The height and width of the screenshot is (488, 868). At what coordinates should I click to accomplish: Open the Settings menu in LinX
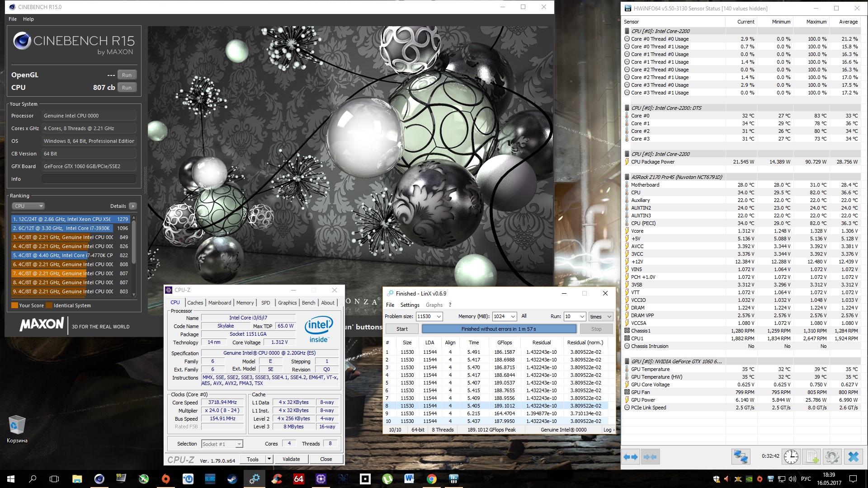pos(410,305)
